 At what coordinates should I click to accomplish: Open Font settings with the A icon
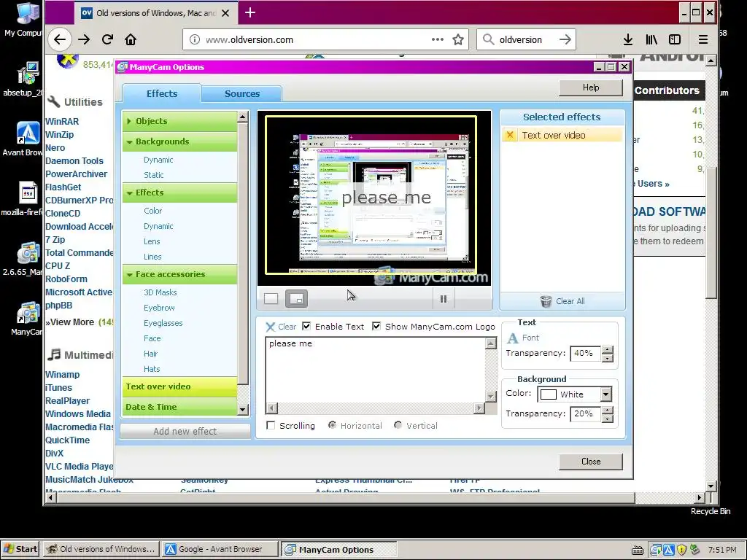click(x=513, y=338)
